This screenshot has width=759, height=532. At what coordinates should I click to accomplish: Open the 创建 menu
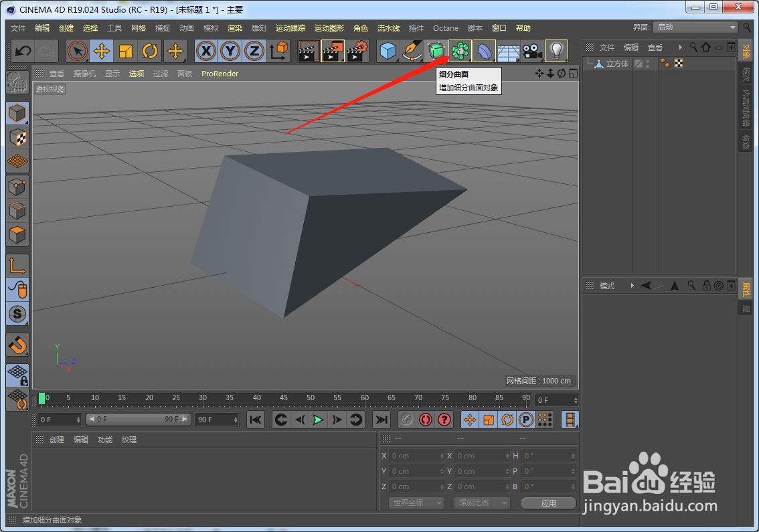(66, 28)
